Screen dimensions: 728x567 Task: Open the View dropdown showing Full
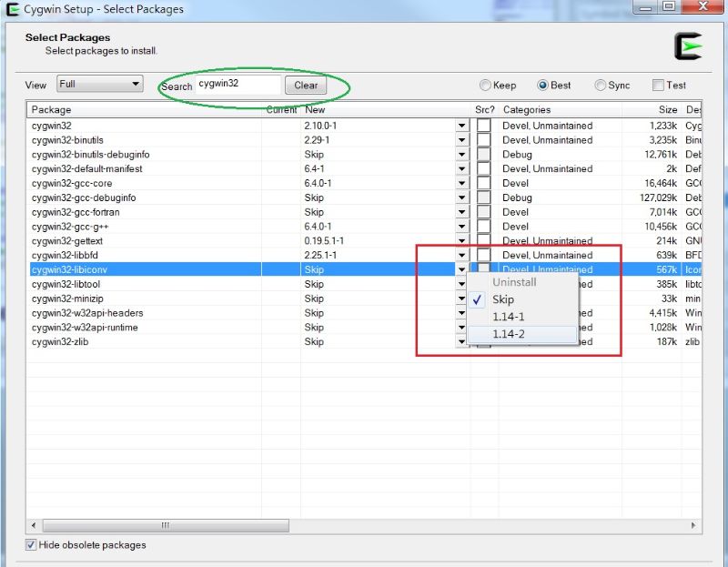pos(100,84)
